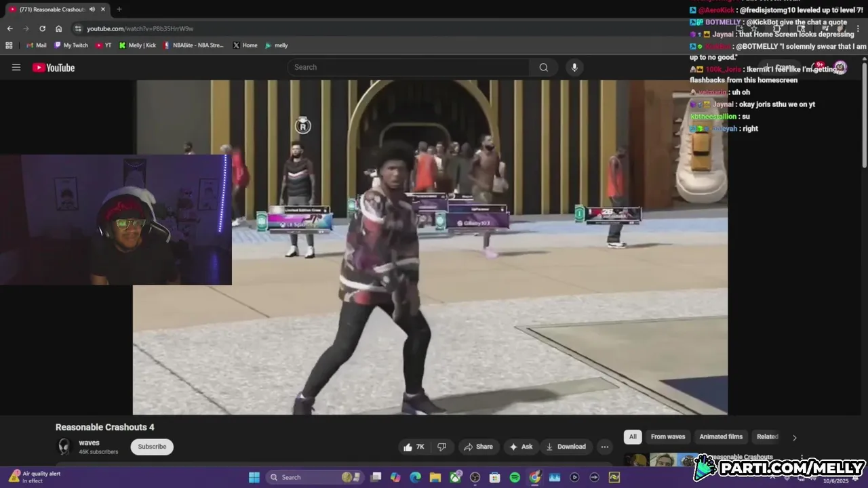Screen dimensions: 868x488
Task: Open the Windows Start menu
Action: pos(254,477)
